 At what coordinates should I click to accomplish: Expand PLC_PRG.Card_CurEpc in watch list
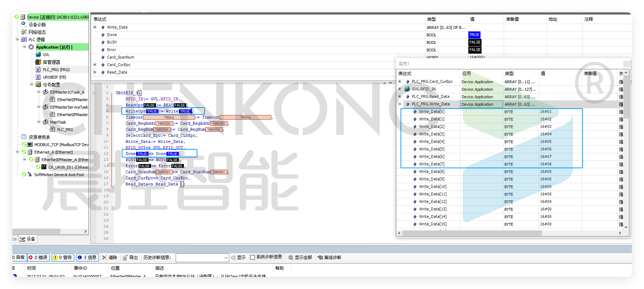pyautogui.click(x=400, y=81)
